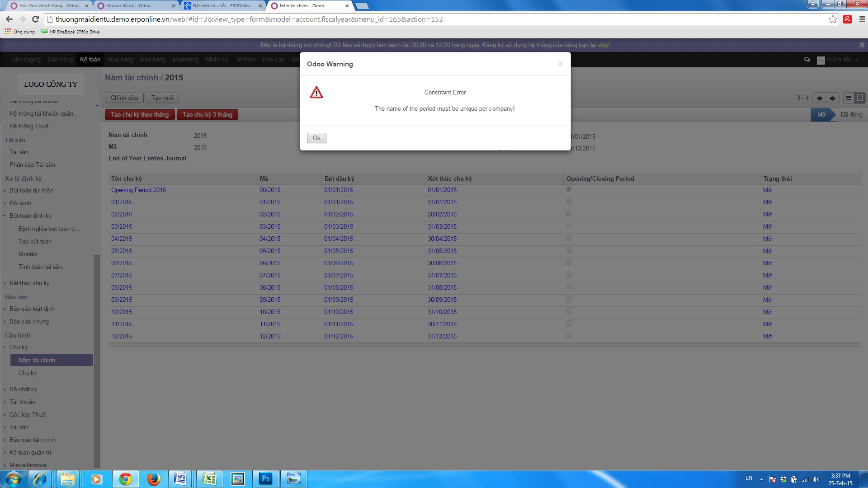The image size is (868, 488).
Task: Open the Mua hàng menu
Action: click(120, 59)
